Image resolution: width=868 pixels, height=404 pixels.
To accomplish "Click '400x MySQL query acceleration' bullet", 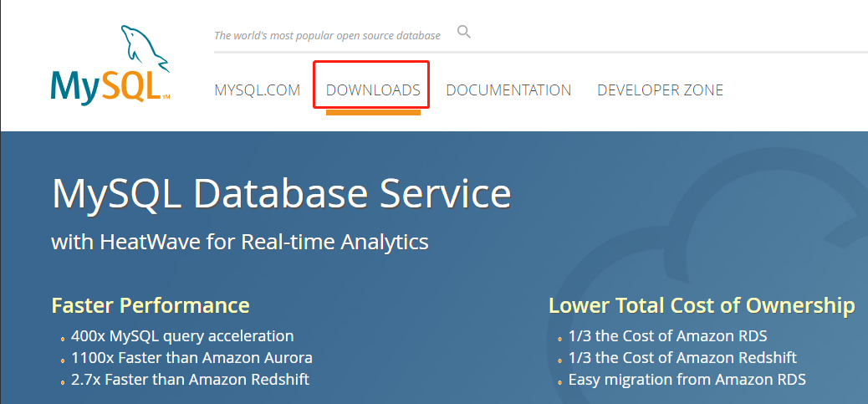I will point(182,336).
